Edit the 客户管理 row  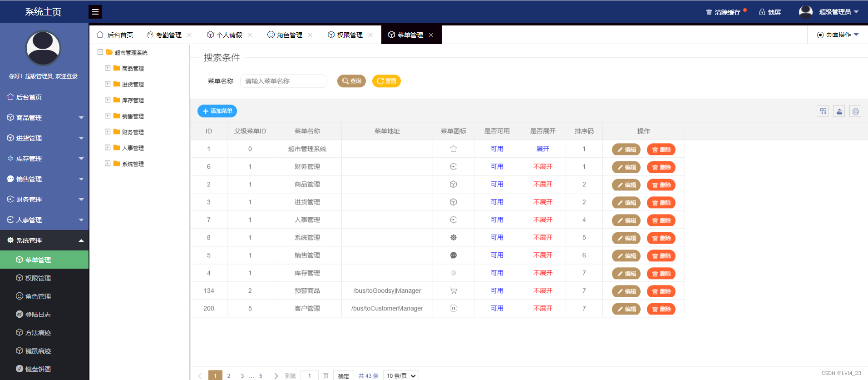click(x=626, y=309)
